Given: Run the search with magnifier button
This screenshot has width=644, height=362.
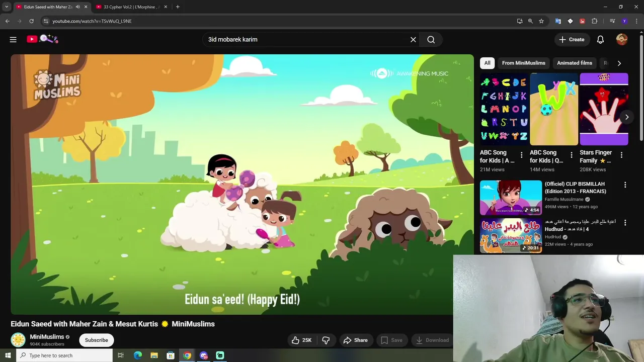Looking at the screenshot, I should (x=431, y=39).
